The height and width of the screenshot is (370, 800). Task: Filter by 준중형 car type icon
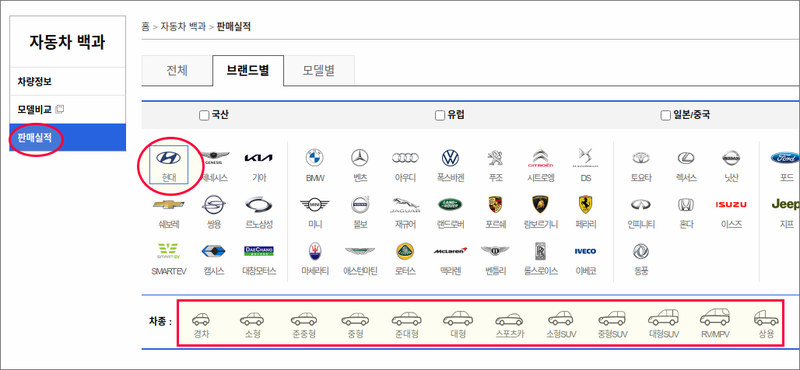tap(305, 320)
